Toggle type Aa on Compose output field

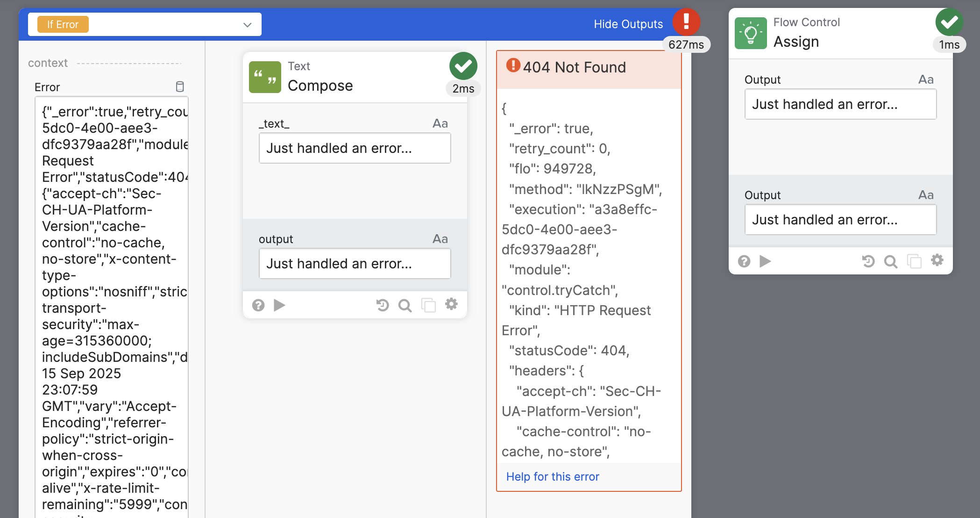coord(440,239)
